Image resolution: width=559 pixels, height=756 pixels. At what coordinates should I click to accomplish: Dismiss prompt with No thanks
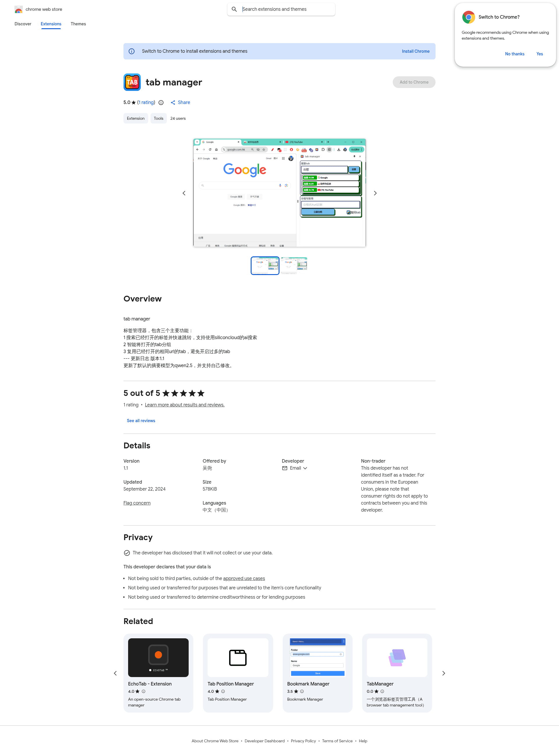tap(514, 54)
